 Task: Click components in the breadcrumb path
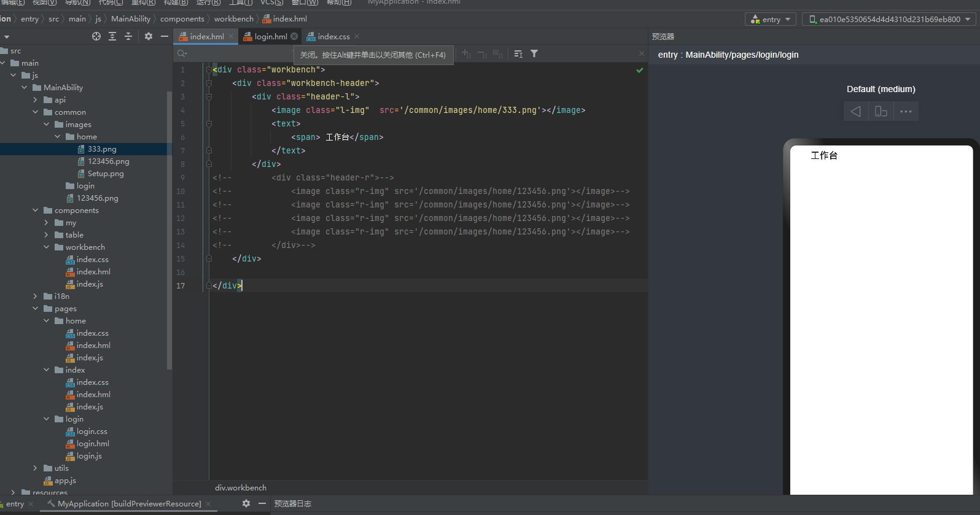coord(182,19)
